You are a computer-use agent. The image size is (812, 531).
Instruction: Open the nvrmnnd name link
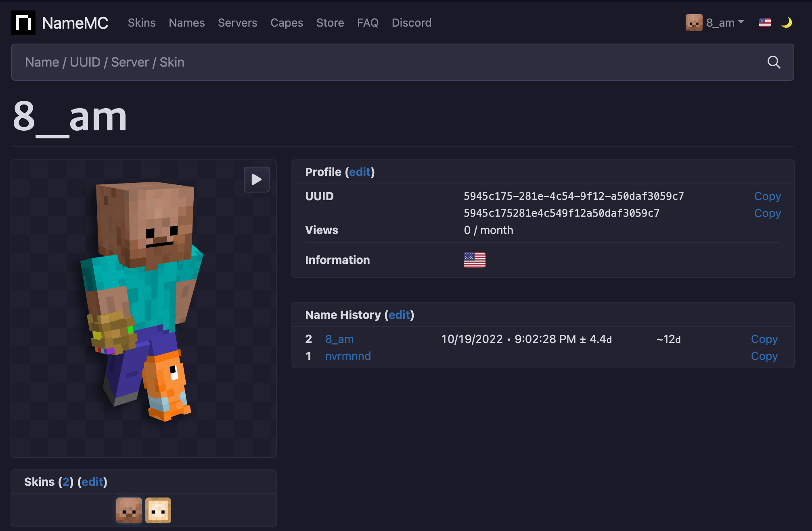(x=348, y=356)
